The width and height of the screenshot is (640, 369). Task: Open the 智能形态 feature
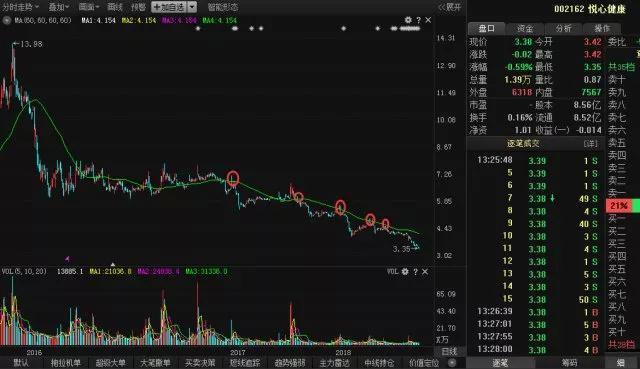pyautogui.click(x=222, y=7)
